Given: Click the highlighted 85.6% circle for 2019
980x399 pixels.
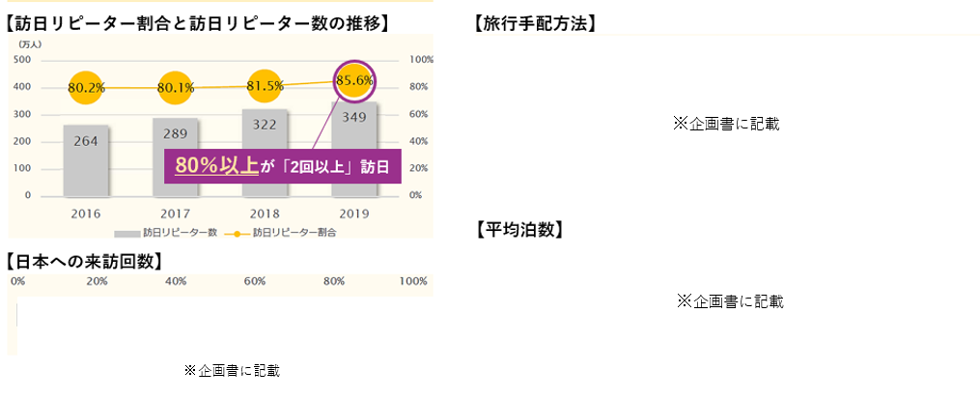Looking at the screenshot, I should pyautogui.click(x=354, y=80).
